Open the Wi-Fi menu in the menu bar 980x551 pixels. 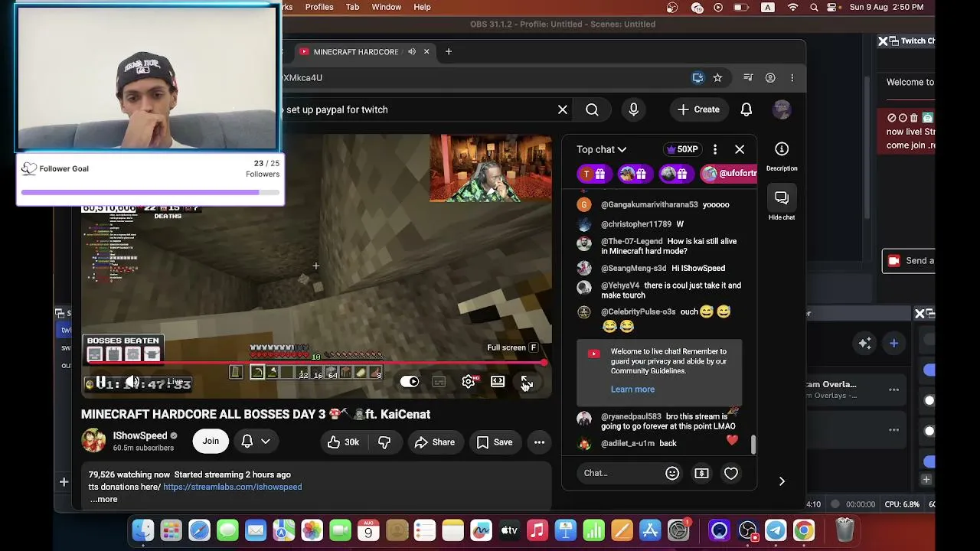(x=793, y=7)
